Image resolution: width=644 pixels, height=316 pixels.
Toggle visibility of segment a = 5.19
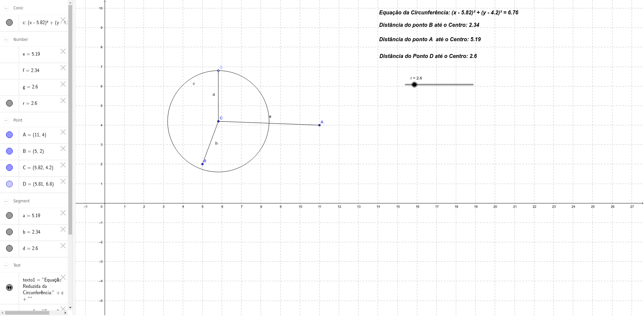(9, 215)
